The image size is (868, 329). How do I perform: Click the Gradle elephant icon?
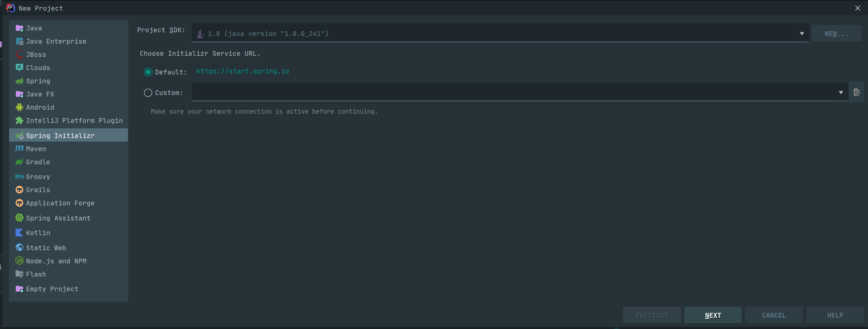coord(19,162)
